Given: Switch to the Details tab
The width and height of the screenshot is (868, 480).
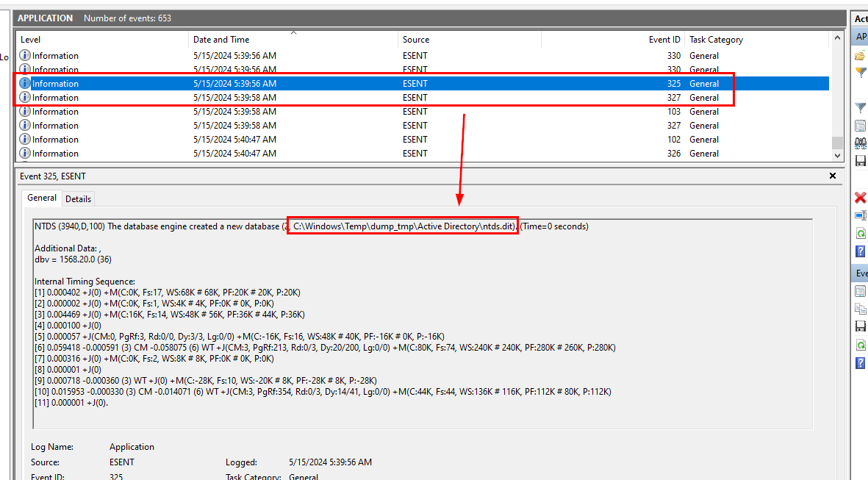Looking at the screenshot, I should click(x=78, y=198).
